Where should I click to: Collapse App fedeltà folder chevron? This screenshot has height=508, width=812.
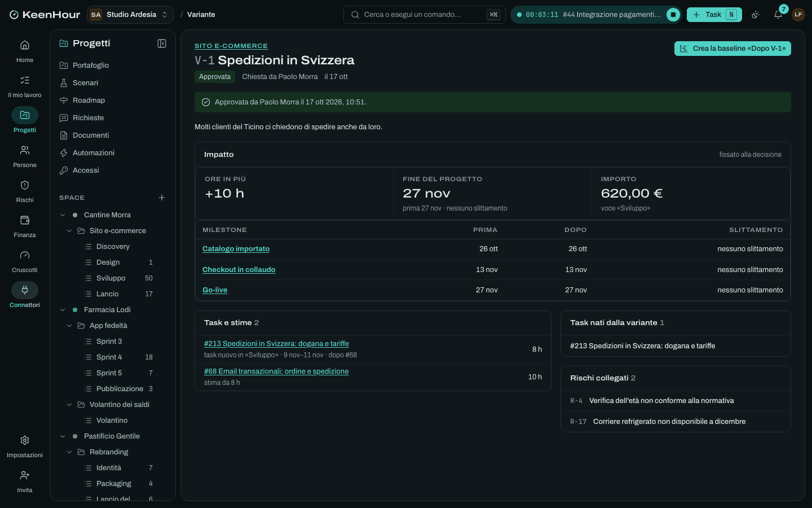(x=69, y=326)
